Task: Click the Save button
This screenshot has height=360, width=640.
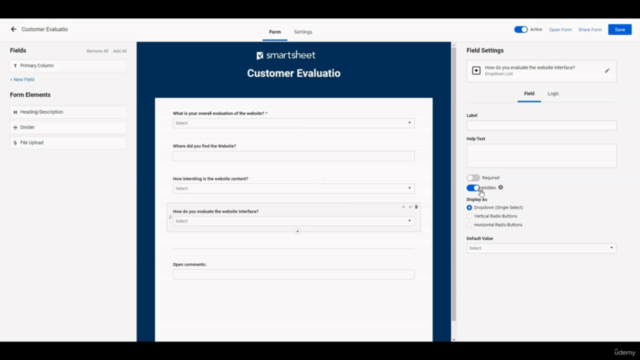Action: pyautogui.click(x=620, y=29)
